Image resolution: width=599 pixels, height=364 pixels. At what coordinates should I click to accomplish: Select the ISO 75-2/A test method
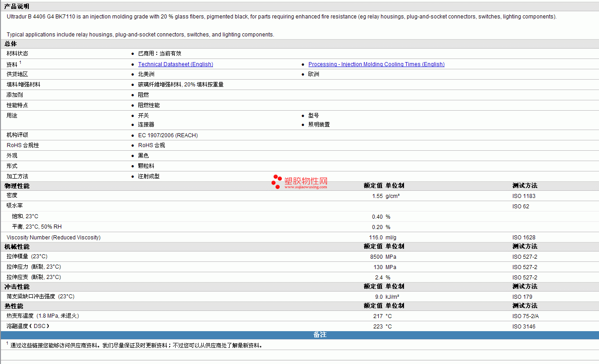click(x=526, y=316)
